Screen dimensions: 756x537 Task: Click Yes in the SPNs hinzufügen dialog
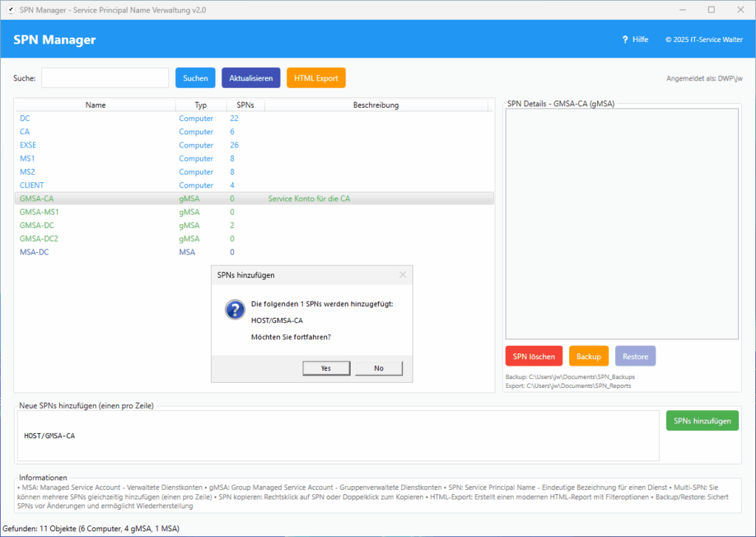coord(326,368)
